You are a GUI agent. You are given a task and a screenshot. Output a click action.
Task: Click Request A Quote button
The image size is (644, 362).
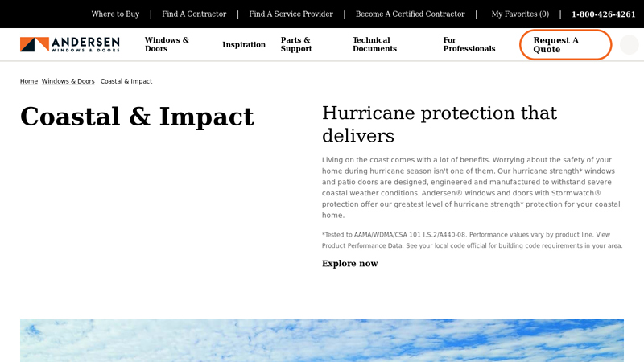click(x=566, y=45)
